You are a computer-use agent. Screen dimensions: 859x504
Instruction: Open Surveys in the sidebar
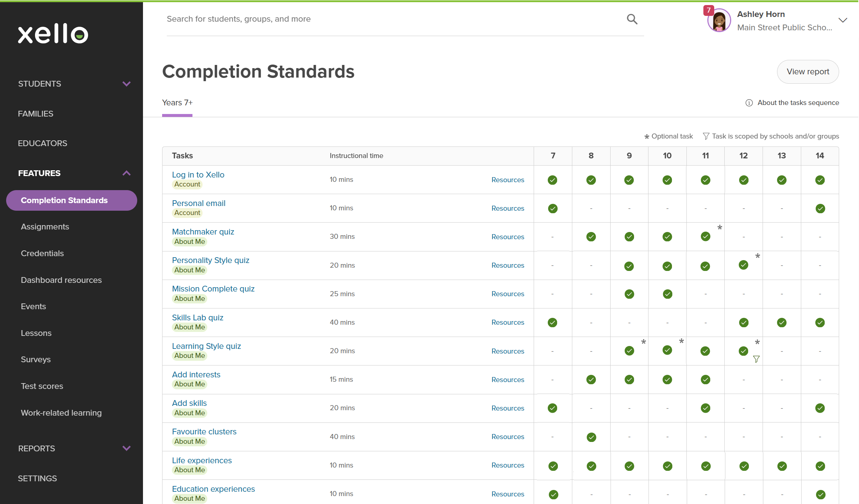(35, 359)
